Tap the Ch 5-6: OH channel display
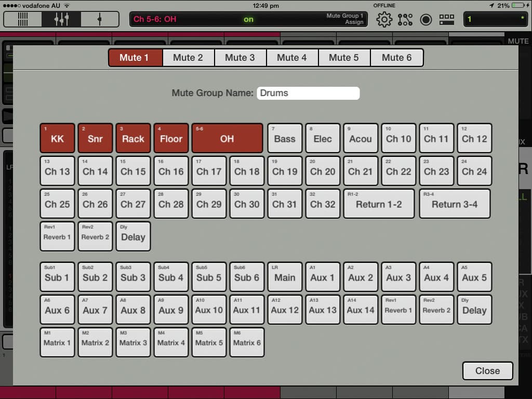 pyautogui.click(x=248, y=19)
